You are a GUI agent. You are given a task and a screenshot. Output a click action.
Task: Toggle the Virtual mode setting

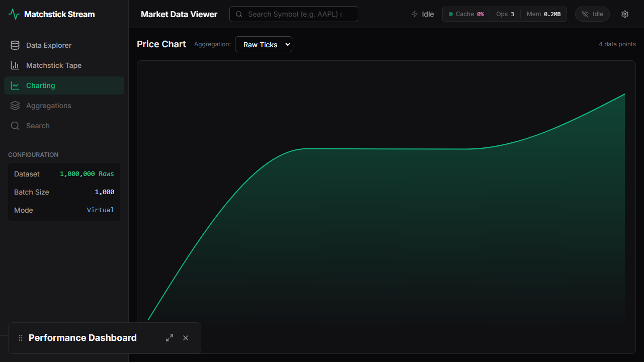click(100, 210)
